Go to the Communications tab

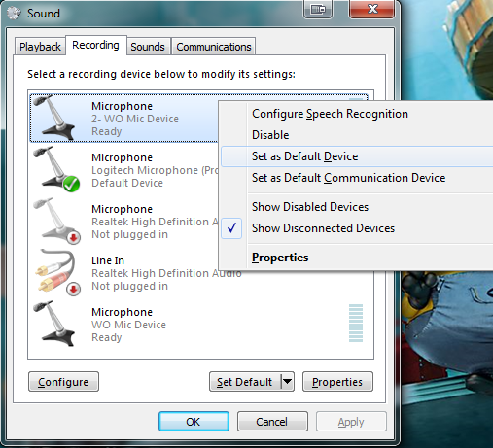point(214,47)
